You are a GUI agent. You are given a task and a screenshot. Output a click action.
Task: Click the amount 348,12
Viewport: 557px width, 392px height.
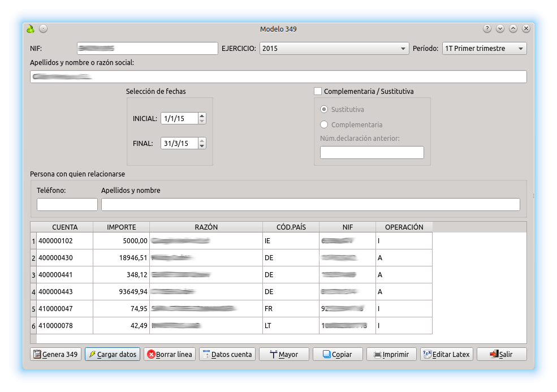point(122,275)
